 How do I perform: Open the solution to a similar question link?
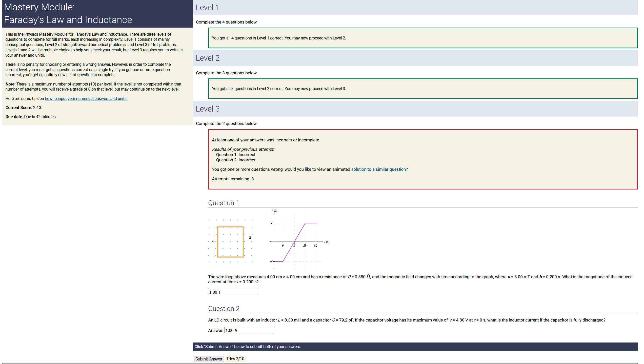pos(379,169)
